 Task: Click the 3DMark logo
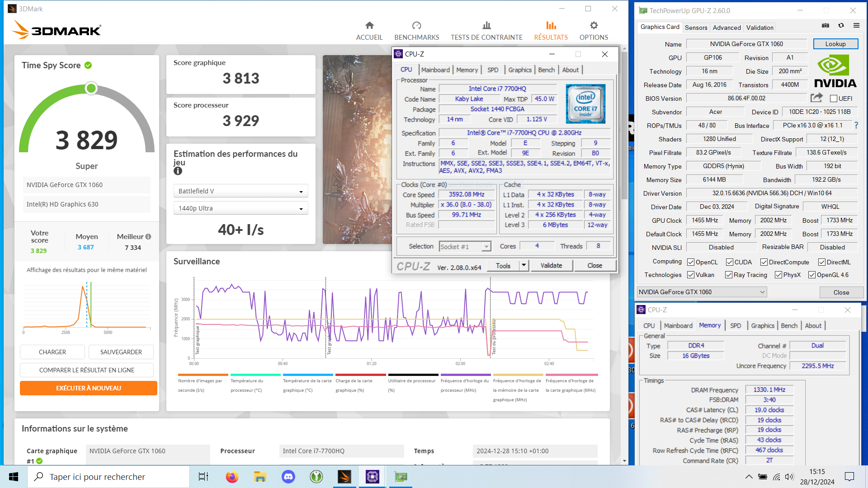[57, 30]
